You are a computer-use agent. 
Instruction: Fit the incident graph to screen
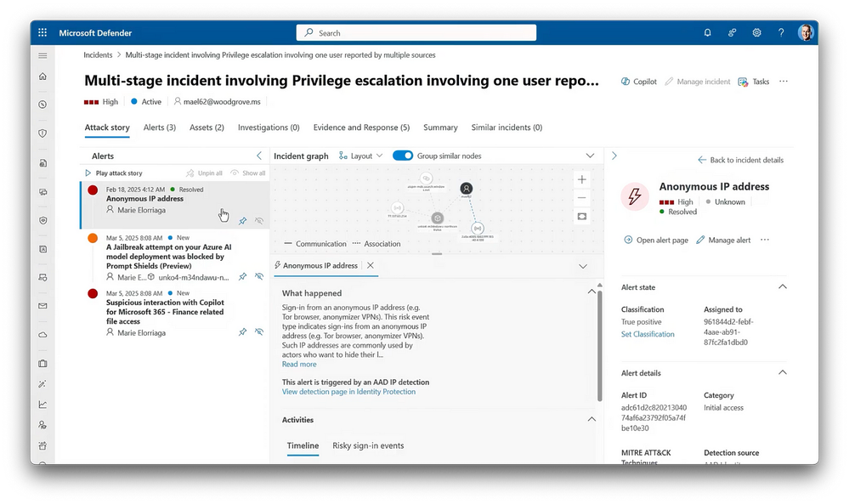click(x=582, y=217)
